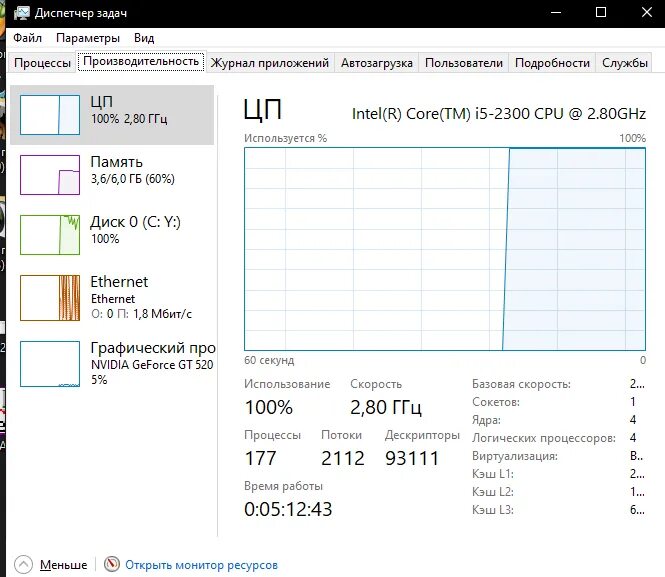This screenshot has width=665, height=577.
Task: Open the Параметры menu
Action: 88,38
